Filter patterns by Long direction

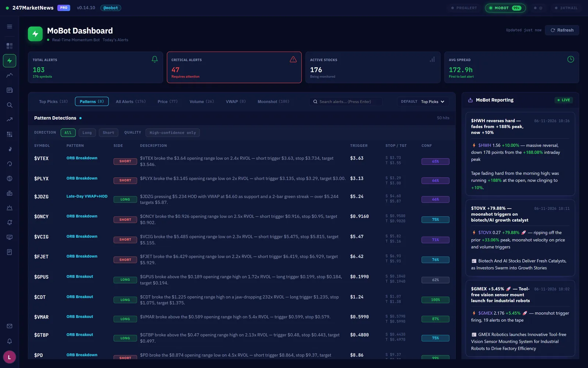pos(87,132)
